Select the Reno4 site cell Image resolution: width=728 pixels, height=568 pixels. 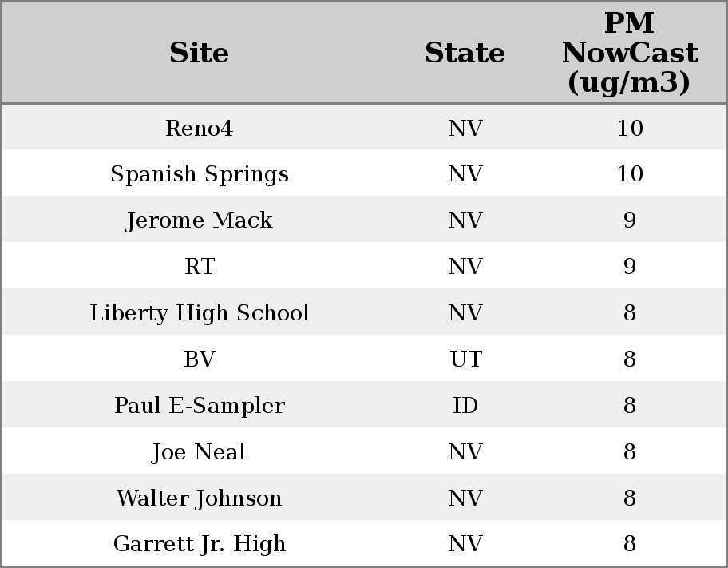[x=199, y=128]
